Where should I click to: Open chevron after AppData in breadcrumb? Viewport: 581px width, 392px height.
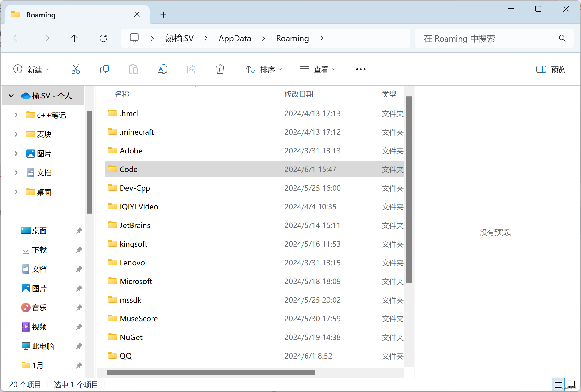point(263,38)
